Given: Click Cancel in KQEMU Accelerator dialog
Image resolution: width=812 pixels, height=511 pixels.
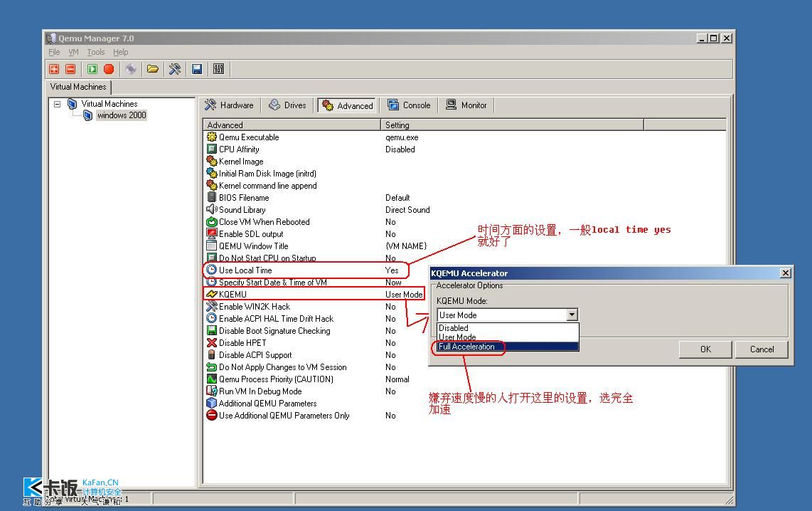Looking at the screenshot, I should coord(762,349).
